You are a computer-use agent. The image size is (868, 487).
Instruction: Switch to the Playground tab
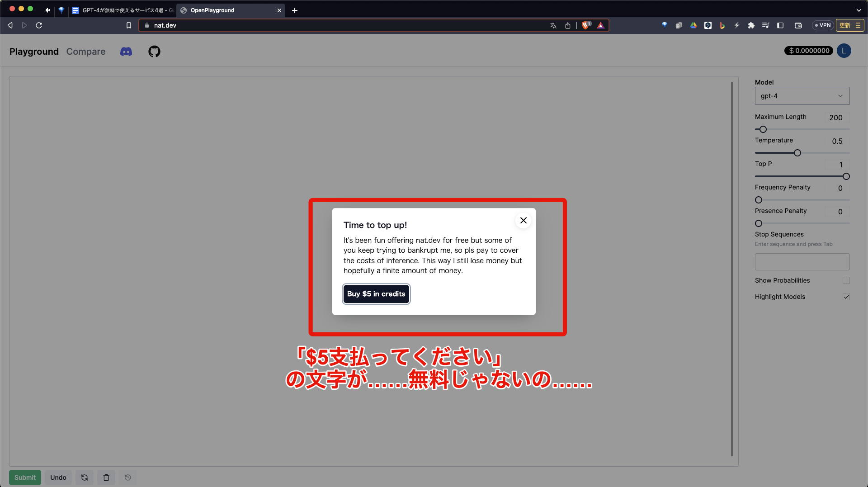point(34,52)
